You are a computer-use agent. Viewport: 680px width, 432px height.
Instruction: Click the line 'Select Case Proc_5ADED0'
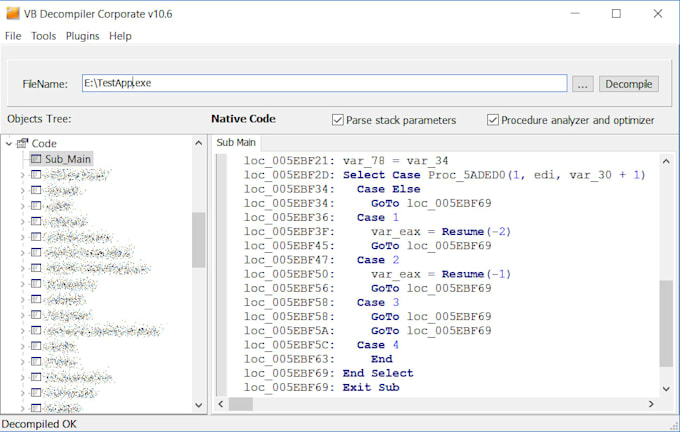coord(445,175)
